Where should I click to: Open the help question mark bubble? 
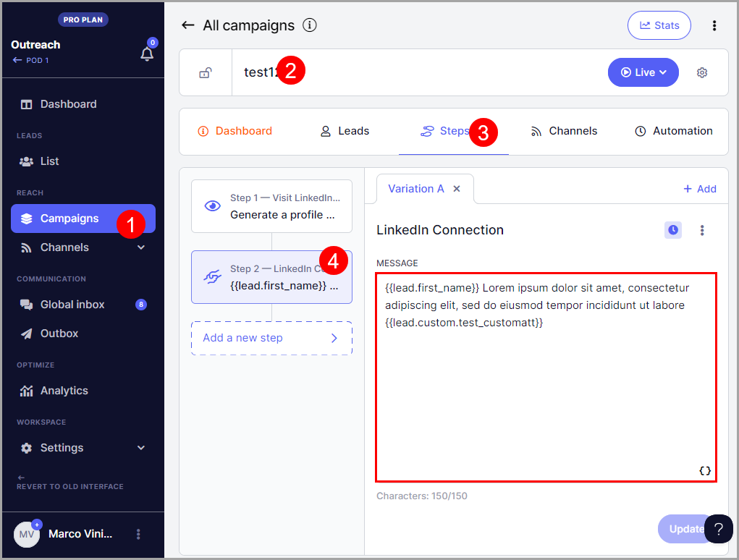(719, 529)
